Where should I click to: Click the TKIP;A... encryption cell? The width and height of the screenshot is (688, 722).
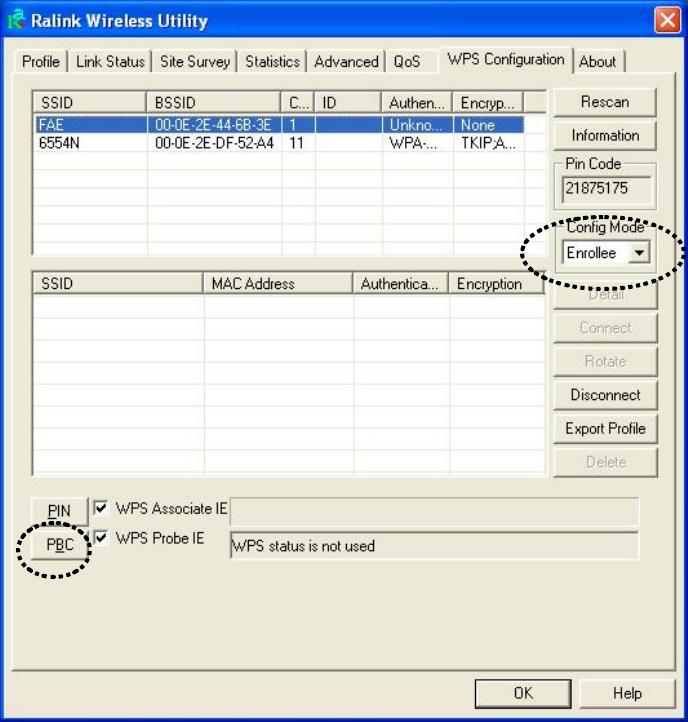488,143
